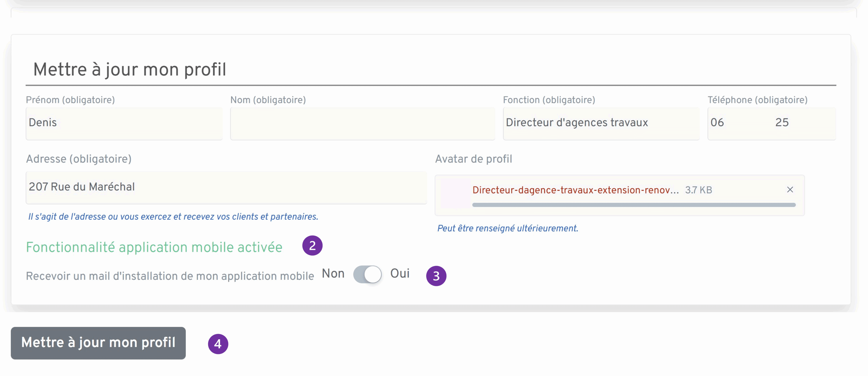868x376 pixels.
Task: Click the purple badge numbered 4
Action: [x=218, y=344]
